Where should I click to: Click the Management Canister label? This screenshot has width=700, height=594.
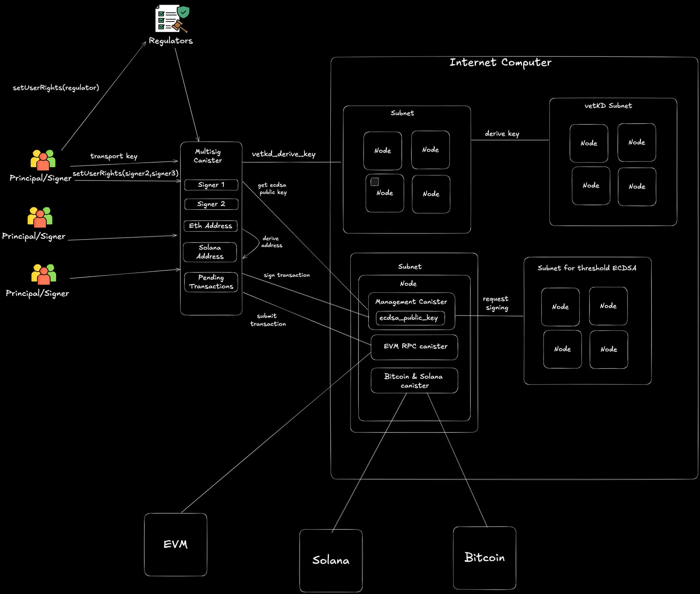411,302
